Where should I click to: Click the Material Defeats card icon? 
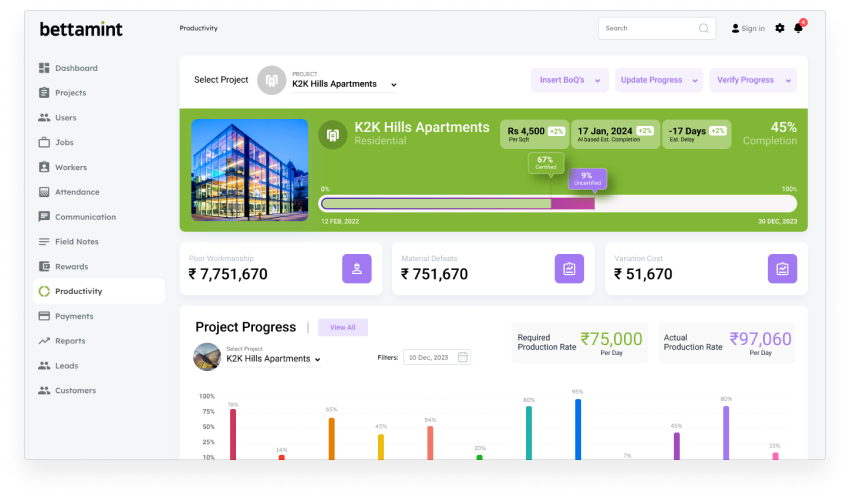pyautogui.click(x=569, y=268)
